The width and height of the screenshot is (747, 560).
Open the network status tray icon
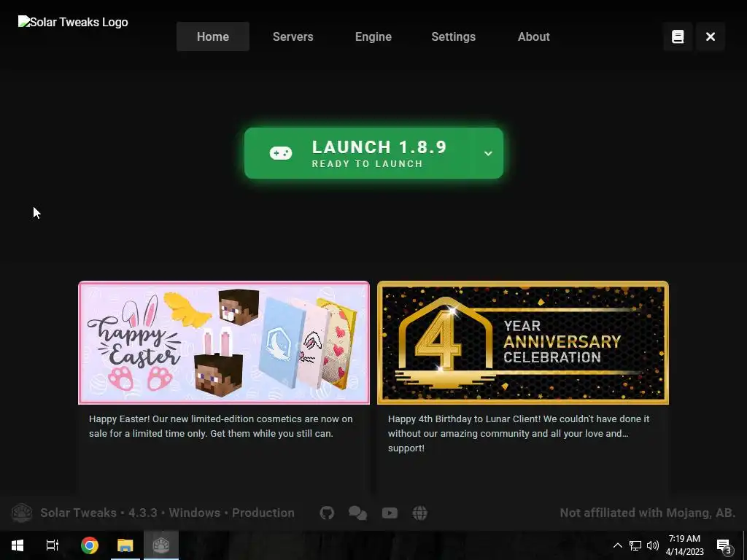point(635,545)
